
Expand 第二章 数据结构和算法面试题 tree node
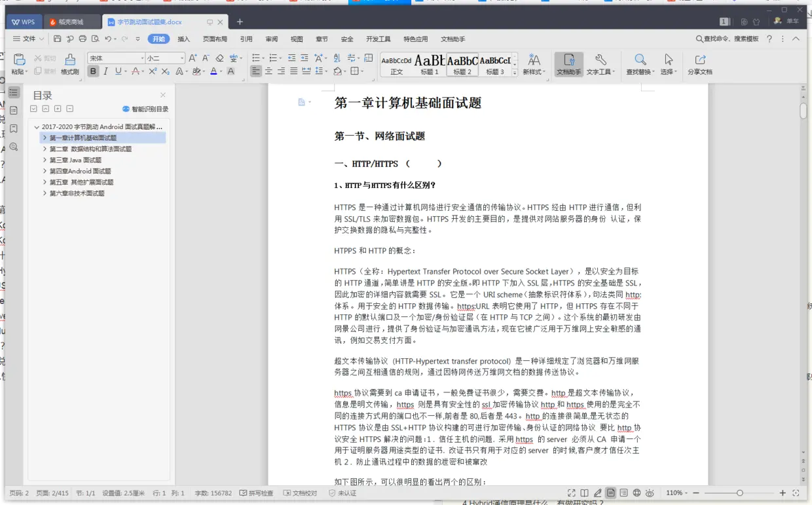45,149
